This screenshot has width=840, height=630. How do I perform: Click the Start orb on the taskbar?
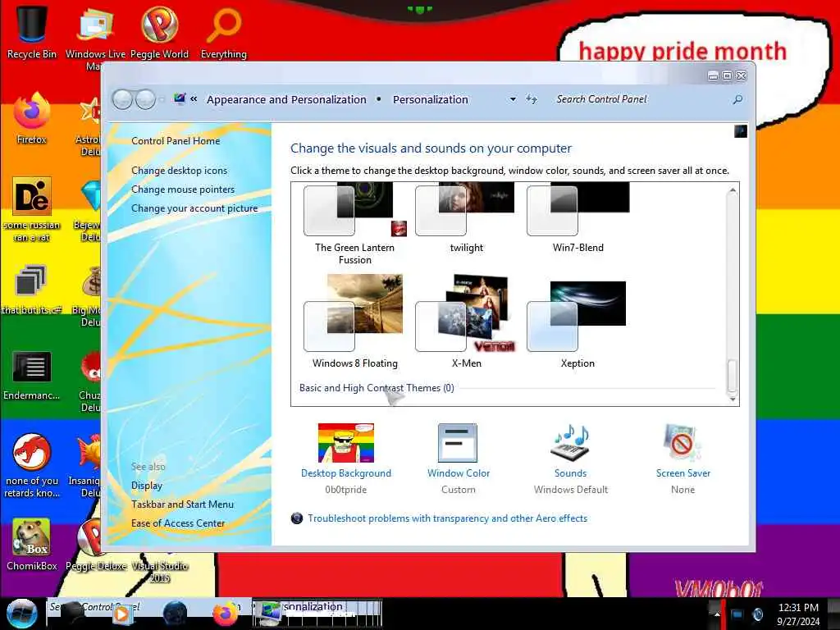tap(21, 614)
